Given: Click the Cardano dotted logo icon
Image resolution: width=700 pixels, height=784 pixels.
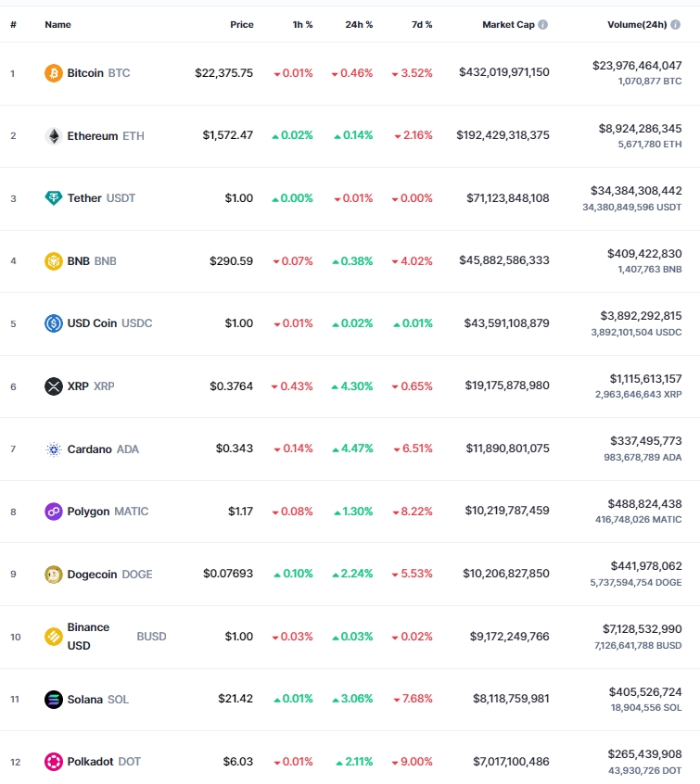Looking at the screenshot, I should [x=54, y=449].
